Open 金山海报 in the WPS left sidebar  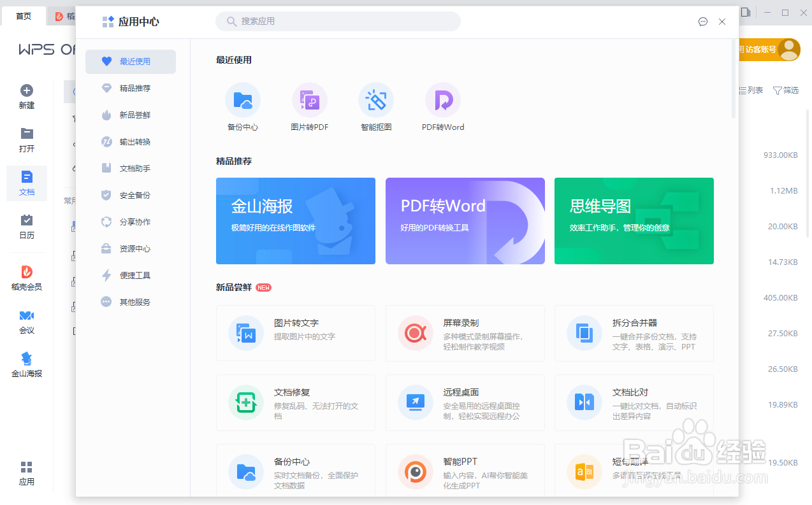click(x=27, y=365)
